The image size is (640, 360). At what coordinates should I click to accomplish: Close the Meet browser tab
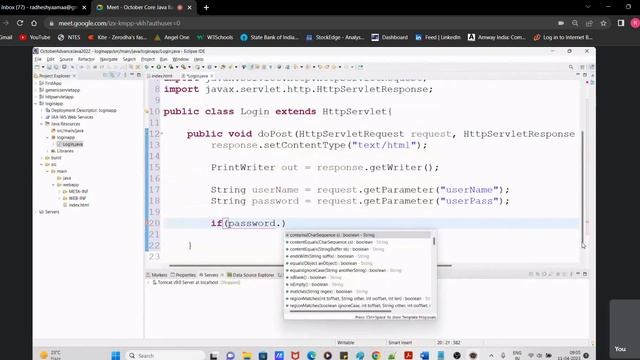(x=189, y=7)
